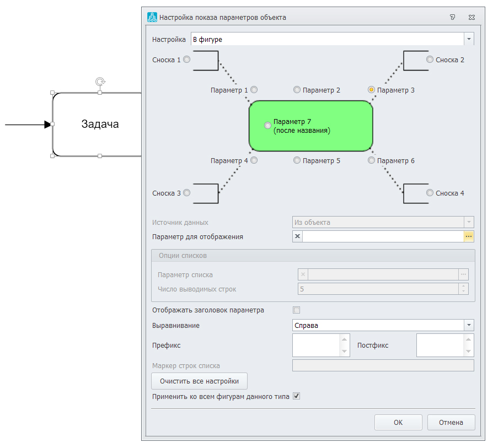
Task: Select the Параметр 1 radio button
Action: [x=254, y=90]
